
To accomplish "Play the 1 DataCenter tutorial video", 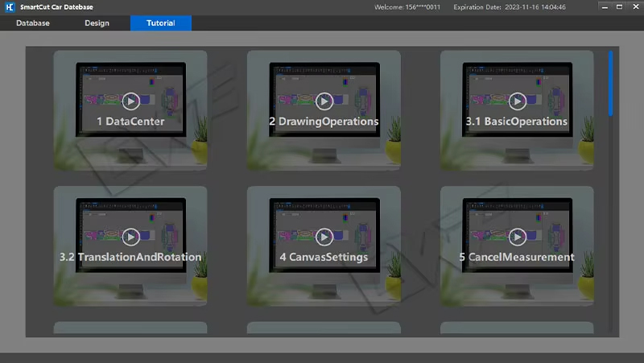I will click(130, 101).
